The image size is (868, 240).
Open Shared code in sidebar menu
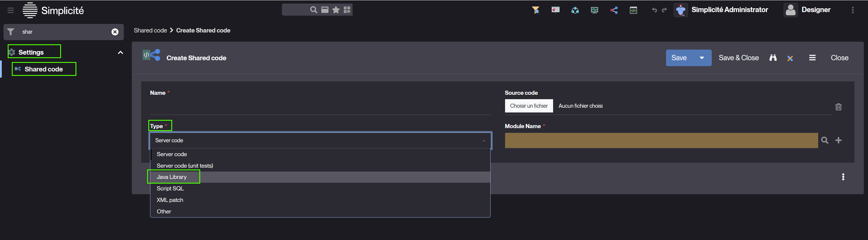[x=44, y=69]
